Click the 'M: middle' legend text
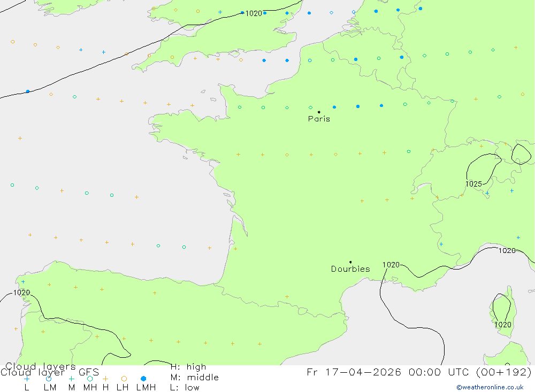The image size is (535, 392). tap(195, 378)
